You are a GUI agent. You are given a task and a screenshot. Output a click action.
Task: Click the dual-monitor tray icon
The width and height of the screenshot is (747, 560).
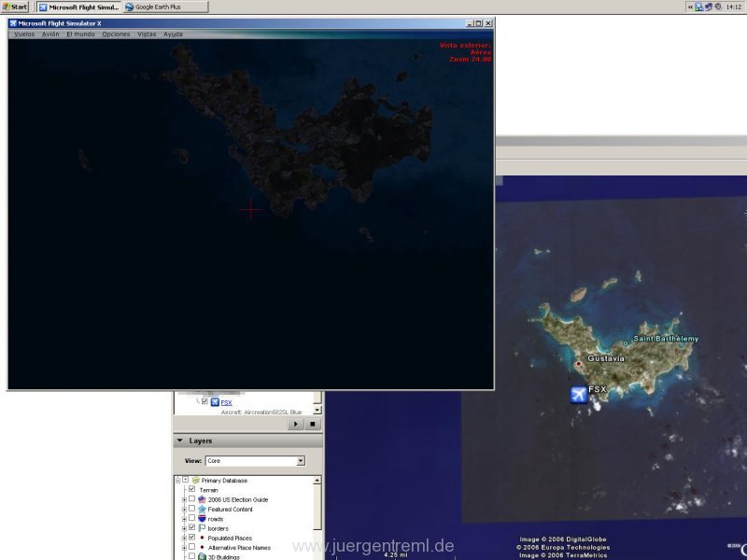(709, 7)
